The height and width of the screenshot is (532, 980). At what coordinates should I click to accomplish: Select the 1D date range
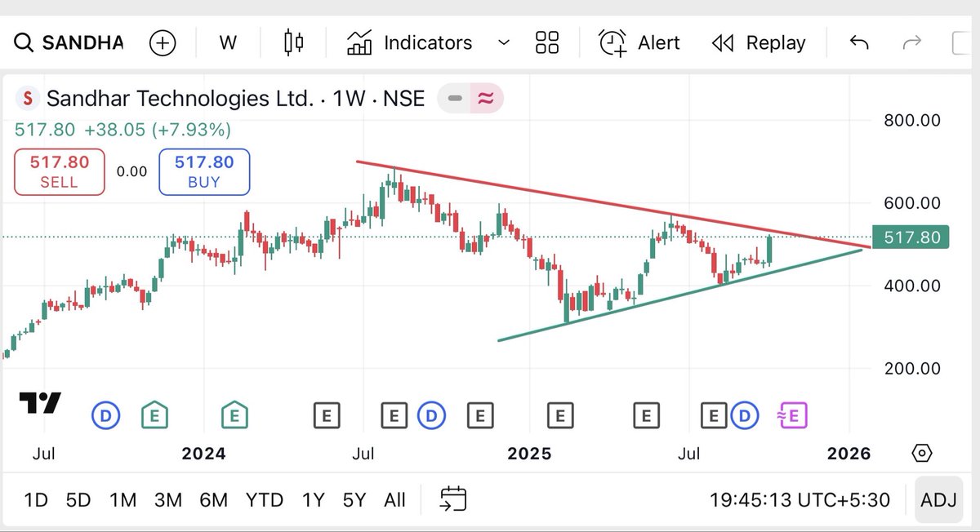(35, 499)
